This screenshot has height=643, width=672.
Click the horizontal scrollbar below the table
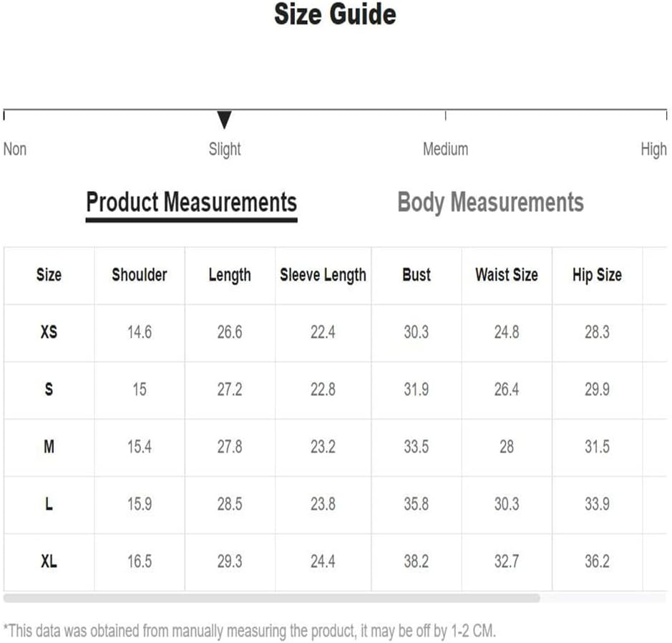[x=272, y=598]
